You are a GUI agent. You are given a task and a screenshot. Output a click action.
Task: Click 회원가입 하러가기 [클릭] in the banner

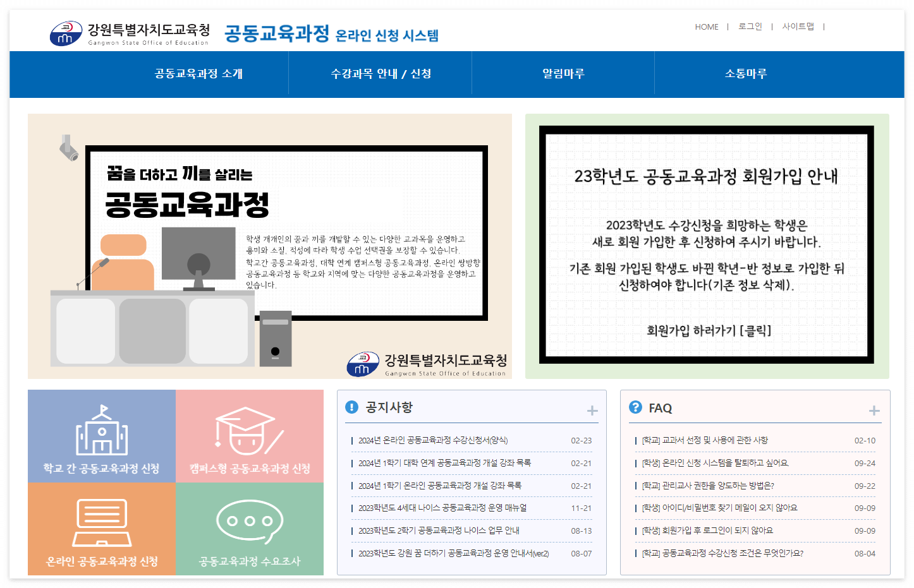click(708, 330)
